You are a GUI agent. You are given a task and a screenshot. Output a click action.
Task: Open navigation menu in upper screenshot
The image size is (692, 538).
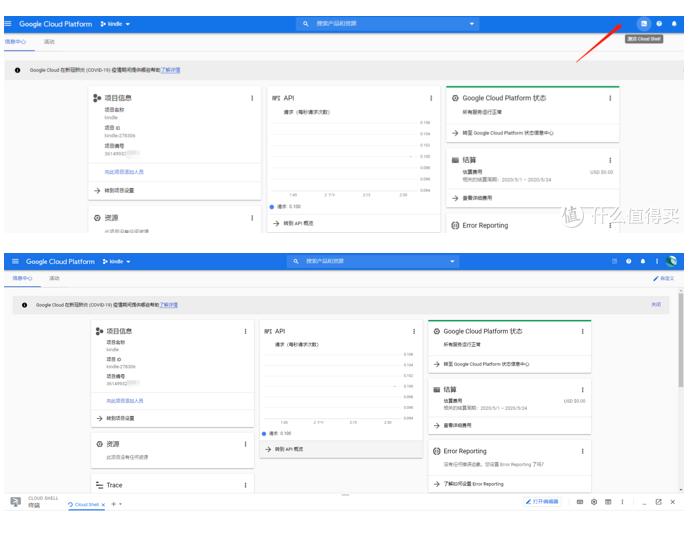8,23
